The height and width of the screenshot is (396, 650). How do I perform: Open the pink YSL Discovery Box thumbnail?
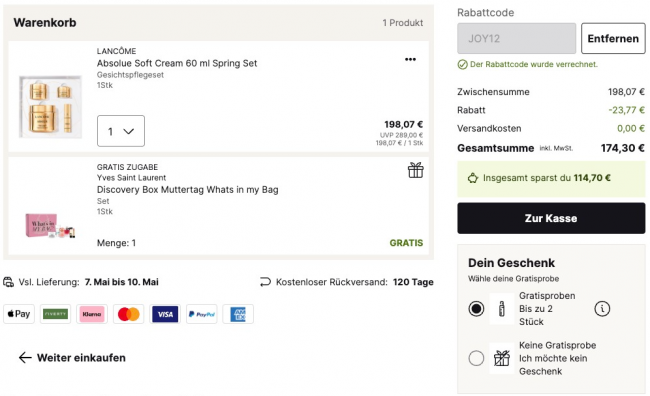(50, 225)
